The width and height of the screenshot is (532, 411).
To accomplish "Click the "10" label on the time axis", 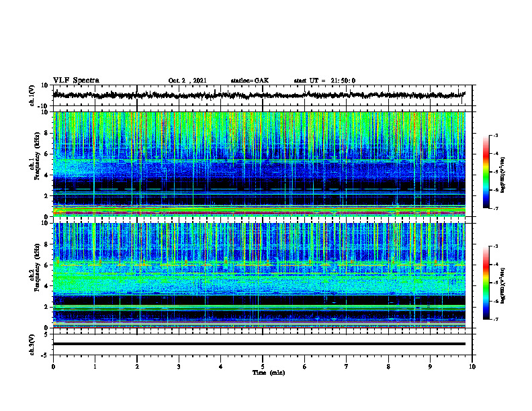I will (x=472, y=367).
